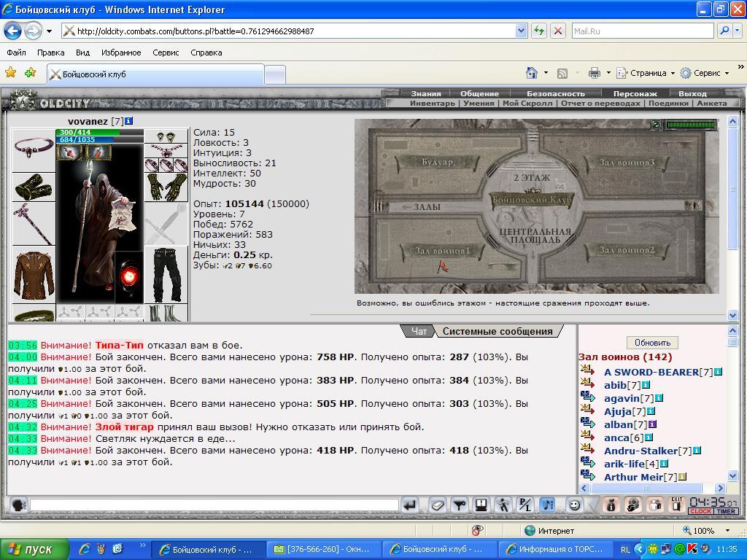Click the running figure icon in chat bar

coord(503,505)
